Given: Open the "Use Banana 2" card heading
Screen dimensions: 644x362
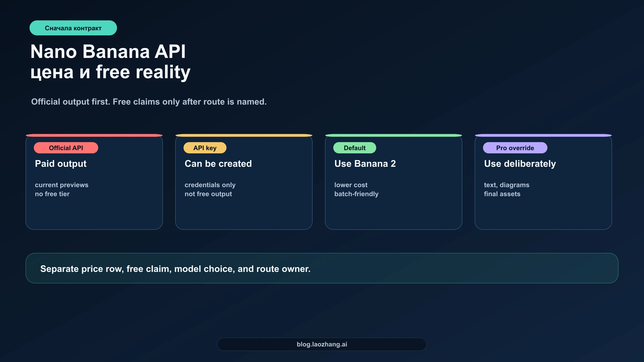Looking at the screenshot, I should [x=365, y=164].
